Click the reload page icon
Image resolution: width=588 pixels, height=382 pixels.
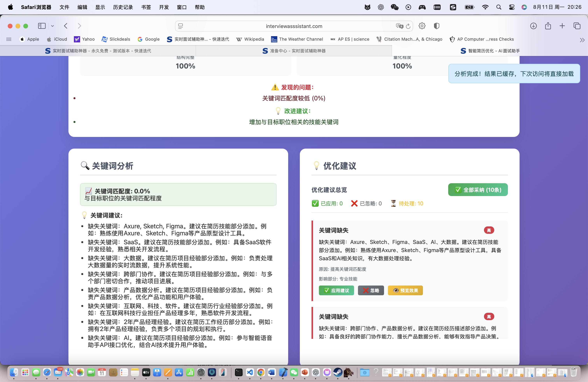[x=408, y=26]
